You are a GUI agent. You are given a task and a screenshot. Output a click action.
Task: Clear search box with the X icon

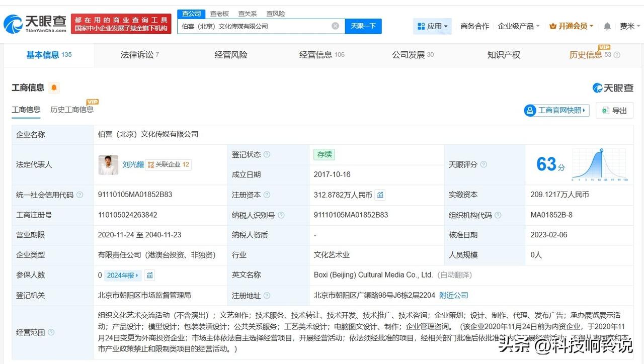click(x=335, y=26)
